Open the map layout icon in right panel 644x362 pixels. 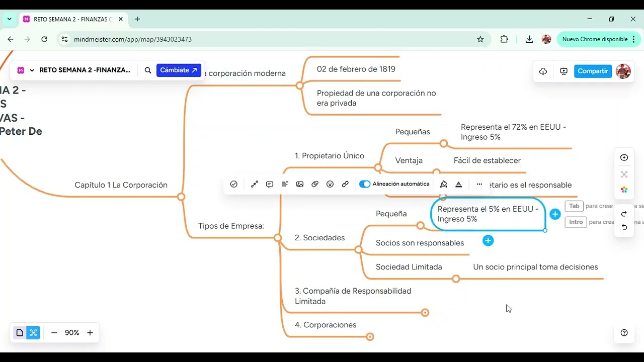pyautogui.click(x=624, y=174)
